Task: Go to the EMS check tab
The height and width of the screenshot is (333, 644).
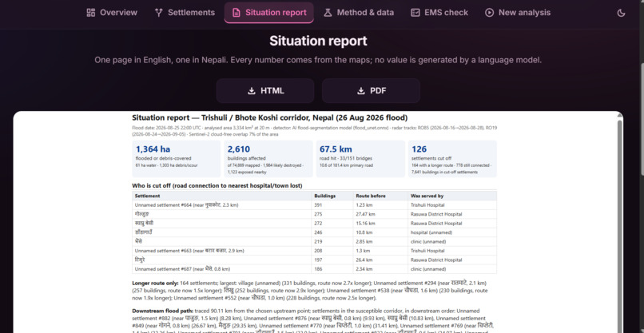Action: tap(439, 13)
